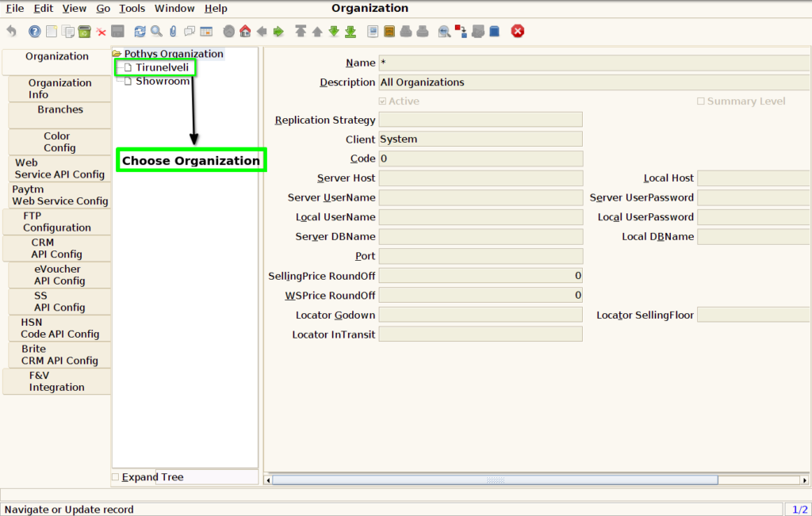This screenshot has height=516, width=812.
Task: Create a new record with the New icon
Action: click(52, 32)
